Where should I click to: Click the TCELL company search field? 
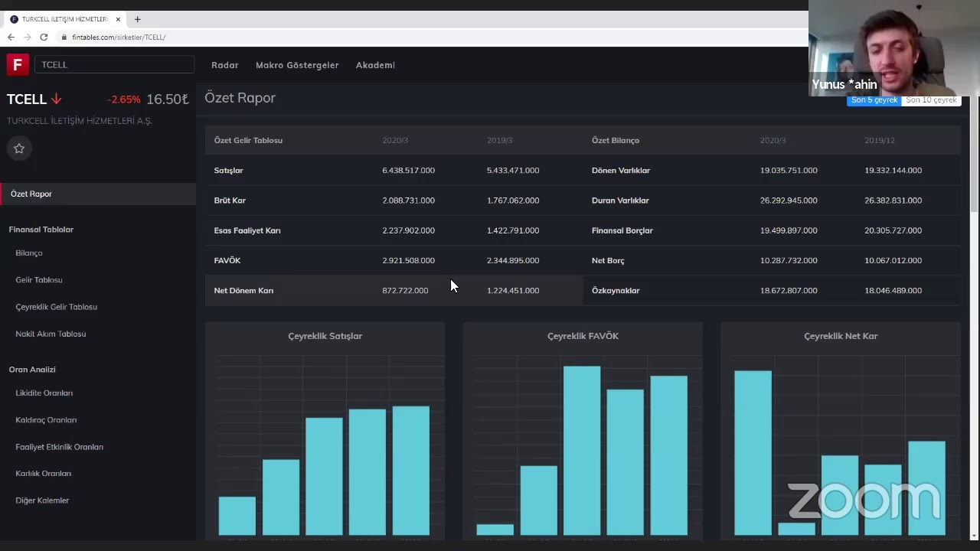[x=114, y=64]
